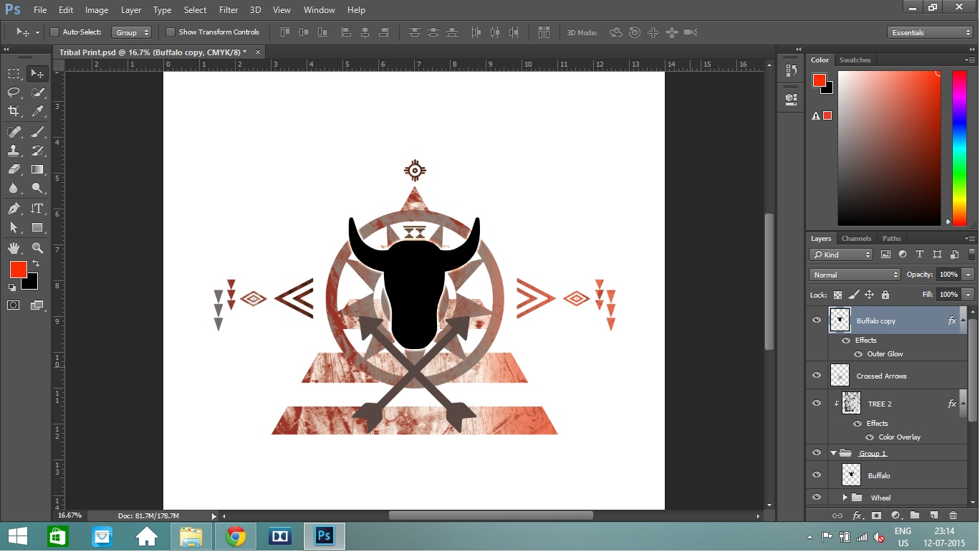This screenshot has height=552, width=980.
Task: Select the Pen tool
Action: [x=14, y=209]
